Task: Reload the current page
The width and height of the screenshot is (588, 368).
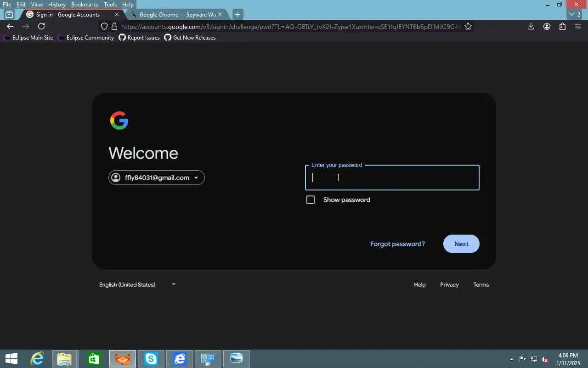Action: pyautogui.click(x=41, y=26)
